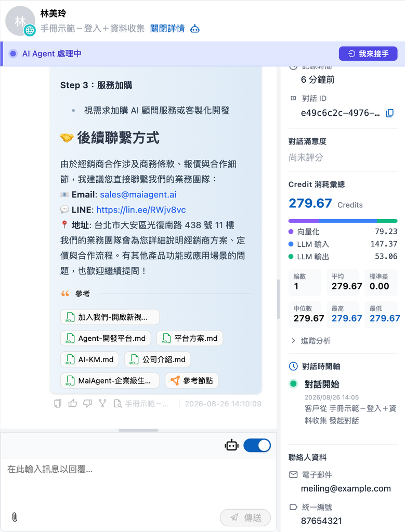Image resolution: width=405 pixels, height=532 pixels.
Task: Click the paperclip attachment icon
Action: (15, 517)
